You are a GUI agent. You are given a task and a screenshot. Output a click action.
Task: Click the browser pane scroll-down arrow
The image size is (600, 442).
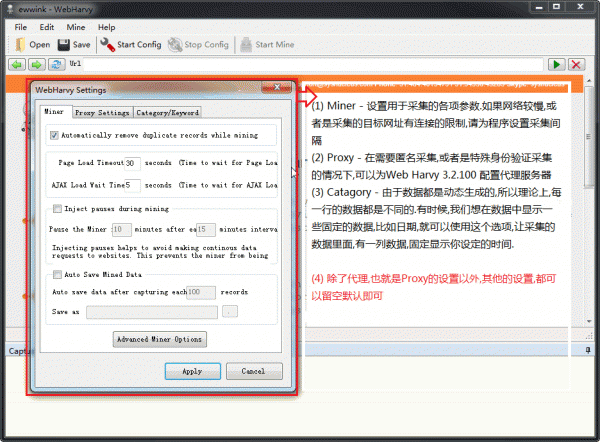click(589, 321)
